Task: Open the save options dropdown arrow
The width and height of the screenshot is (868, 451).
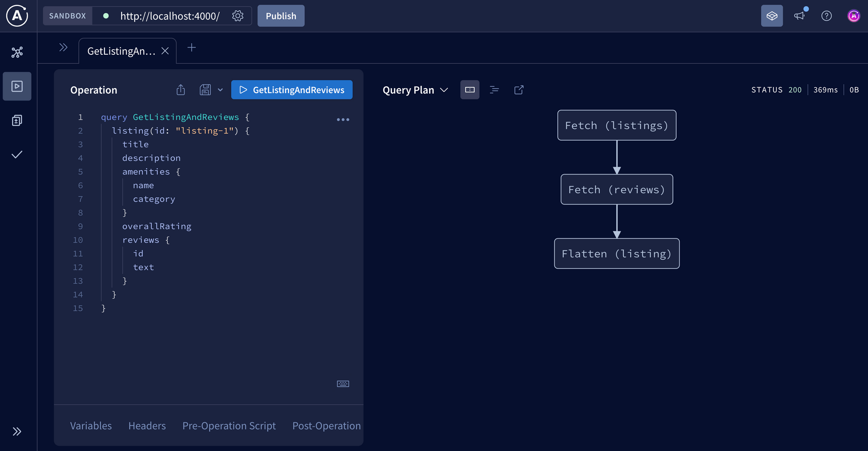Action: point(220,90)
